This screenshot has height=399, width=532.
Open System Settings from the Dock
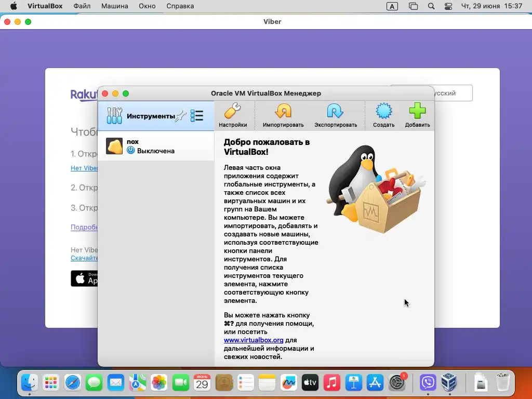pos(396,383)
